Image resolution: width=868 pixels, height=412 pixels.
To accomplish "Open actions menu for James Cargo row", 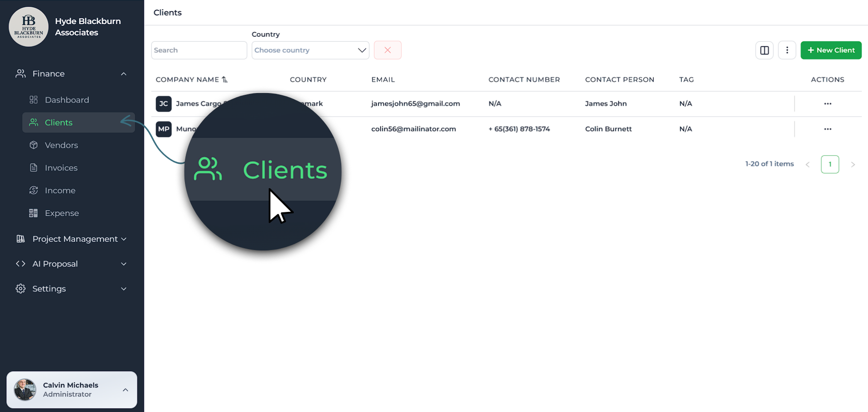I will (827, 104).
